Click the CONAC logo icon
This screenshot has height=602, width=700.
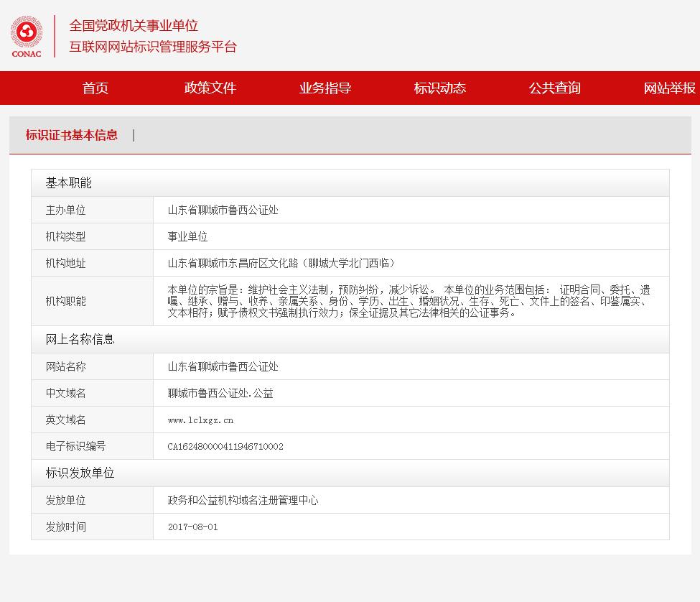point(27,37)
